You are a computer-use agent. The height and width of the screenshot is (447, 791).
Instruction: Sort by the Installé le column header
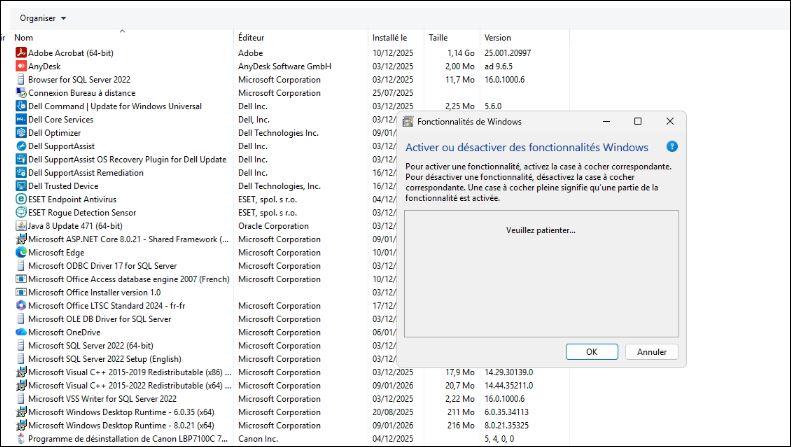tap(390, 38)
